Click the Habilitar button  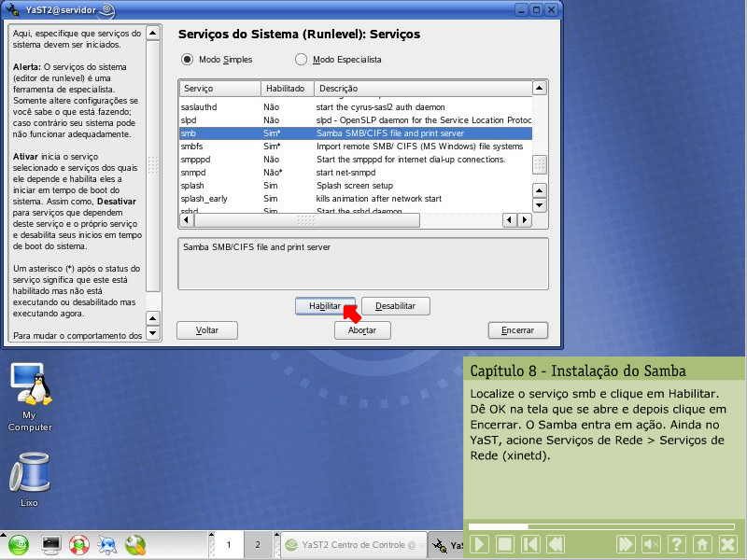pyautogui.click(x=325, y=306)
